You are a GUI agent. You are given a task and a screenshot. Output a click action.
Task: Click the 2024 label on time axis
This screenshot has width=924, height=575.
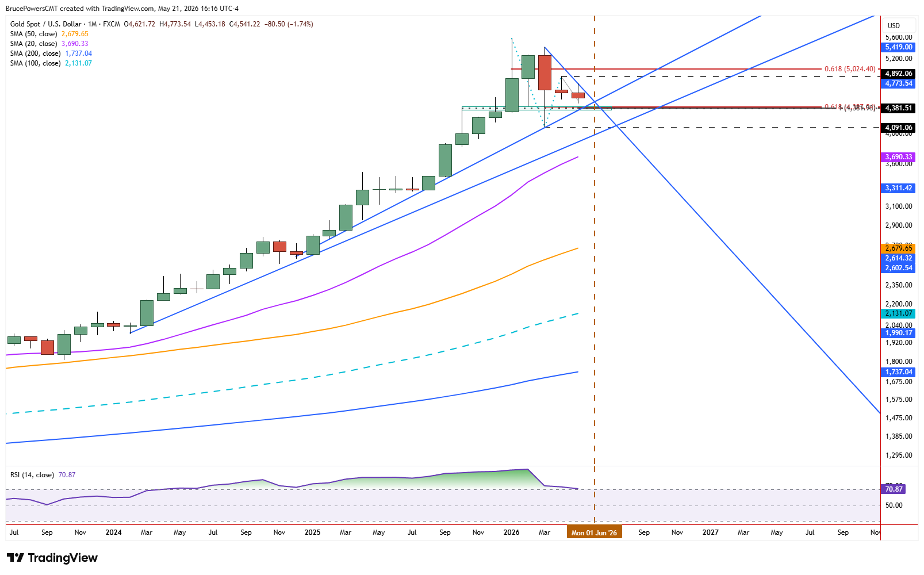[113, 532]
